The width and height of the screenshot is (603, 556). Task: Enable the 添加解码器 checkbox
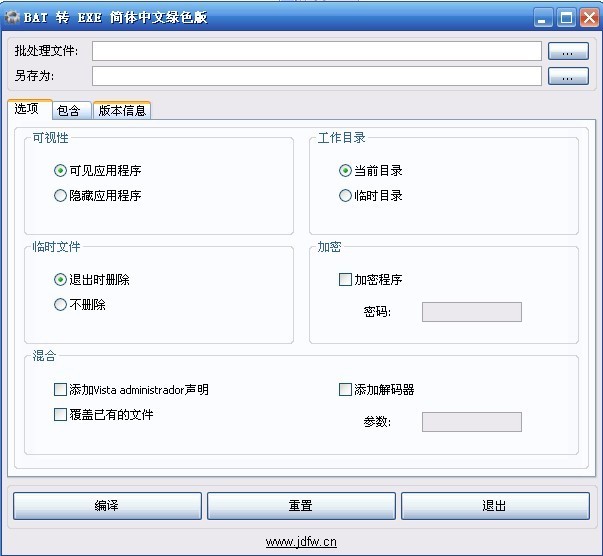(x=376, y=390)
